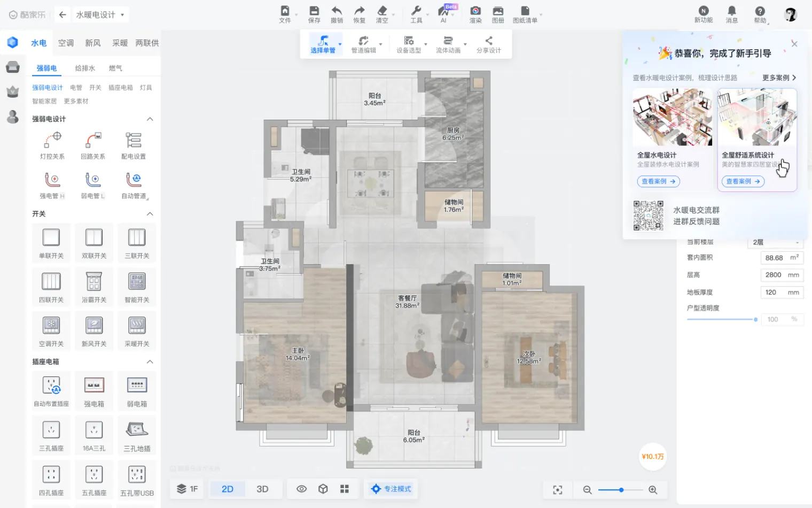Click the 保存 (Save) icon
Image resolution: width=812 pixels, height=508 pixels.
(x=314, y=11)
